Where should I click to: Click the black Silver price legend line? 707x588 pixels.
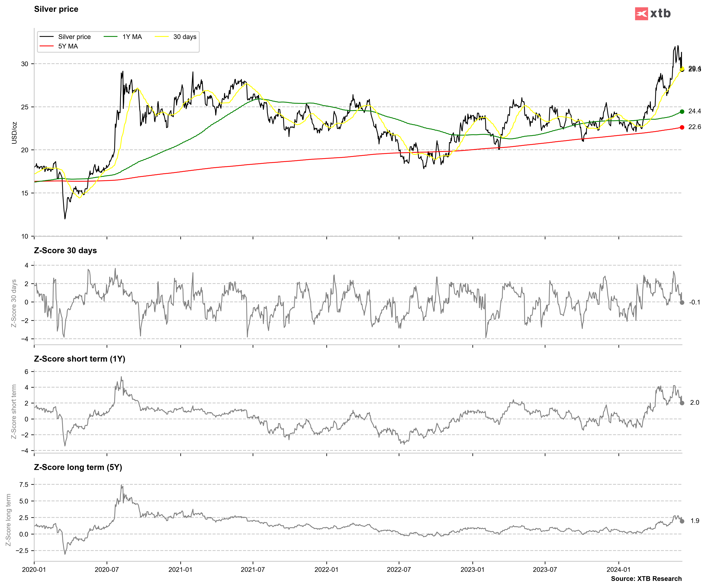click(47, 37)
